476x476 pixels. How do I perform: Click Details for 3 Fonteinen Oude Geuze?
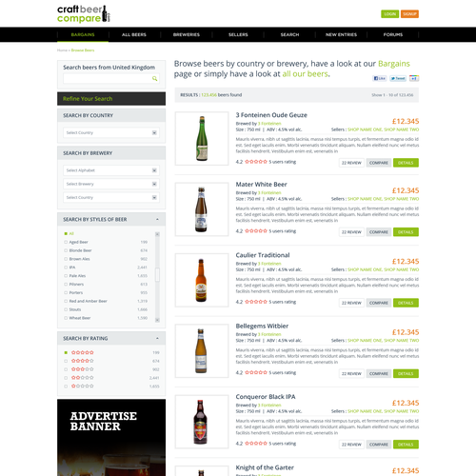point(406,163)
